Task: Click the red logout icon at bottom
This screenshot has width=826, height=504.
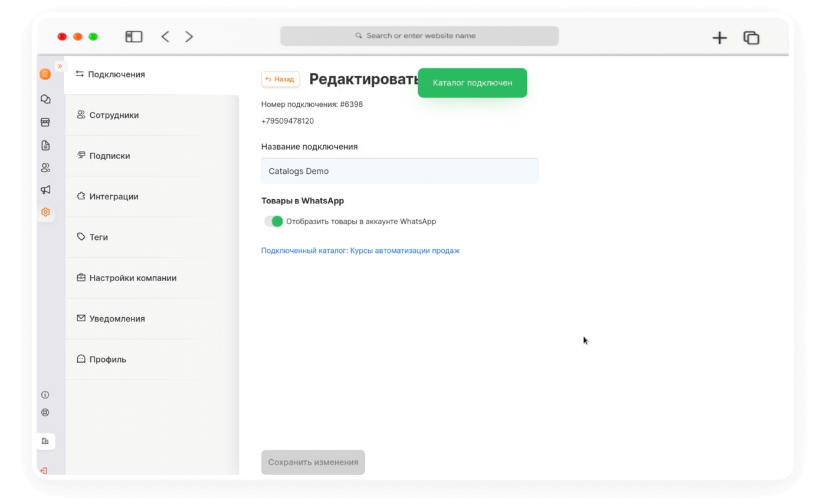Action: (x=44, y=470)
